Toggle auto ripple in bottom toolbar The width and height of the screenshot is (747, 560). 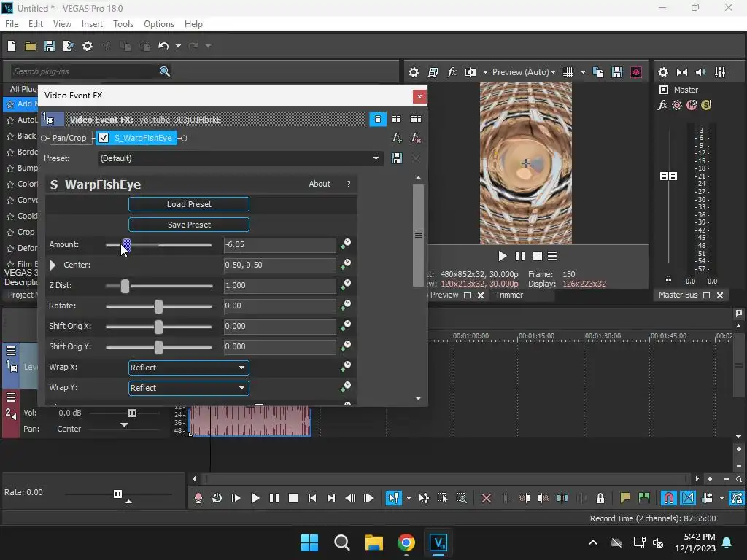point(707,498)
